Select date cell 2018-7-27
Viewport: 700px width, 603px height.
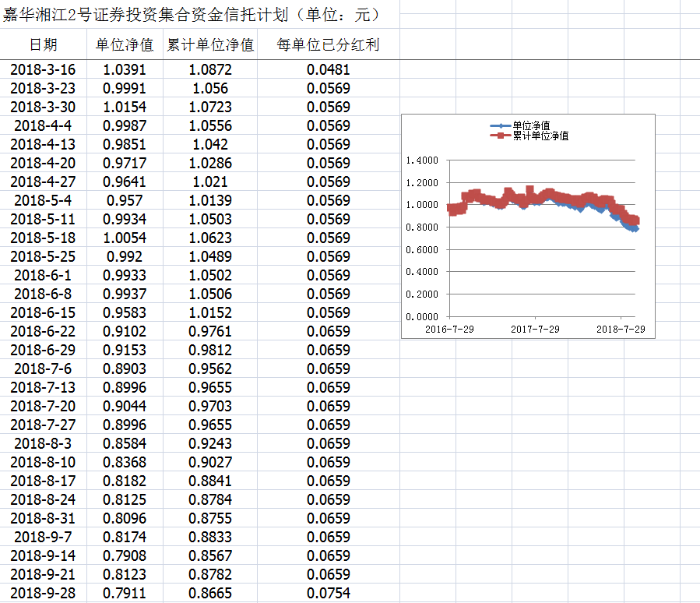(43, 425)
